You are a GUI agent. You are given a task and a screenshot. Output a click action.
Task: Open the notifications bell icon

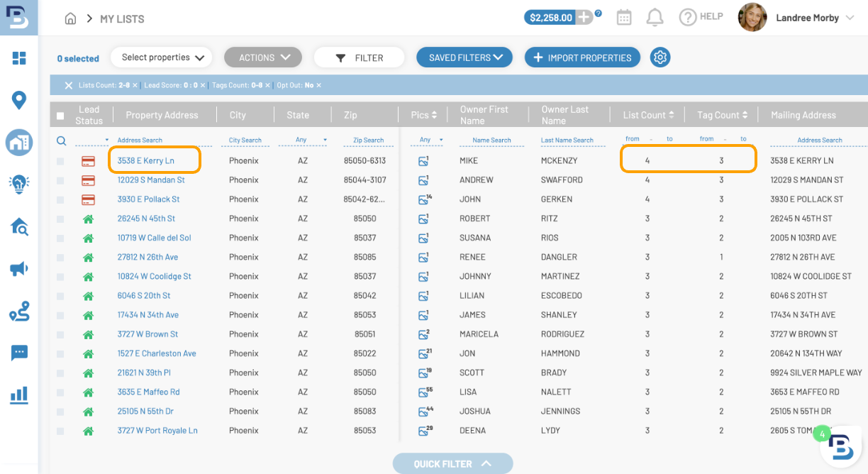pyautogui.click(x=655, y=18)
